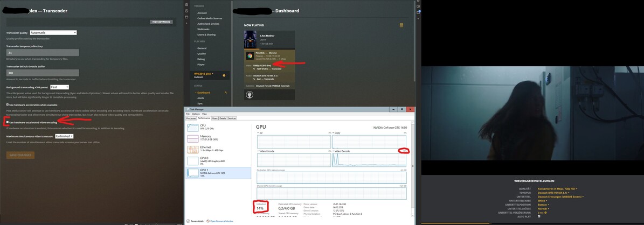Click the playing video frame
The height and width of the screenshot is (225, 644).
[x=532, y=113]
